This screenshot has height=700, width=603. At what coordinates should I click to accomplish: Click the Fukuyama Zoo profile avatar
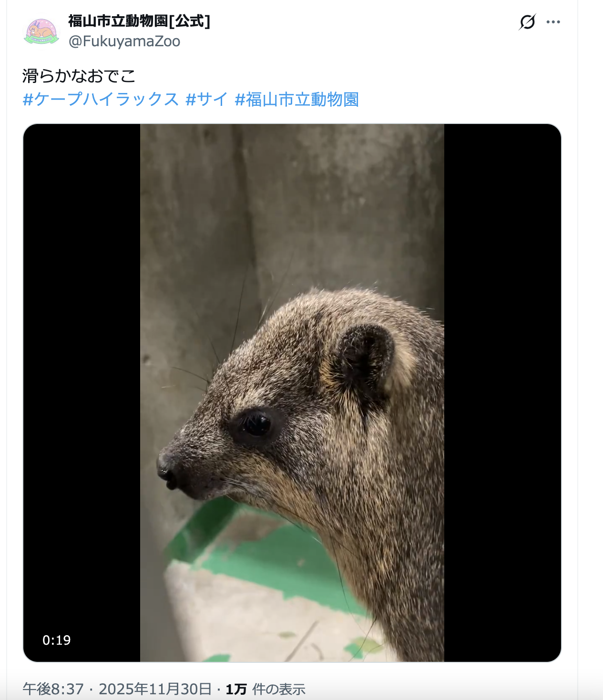point(41,31)
